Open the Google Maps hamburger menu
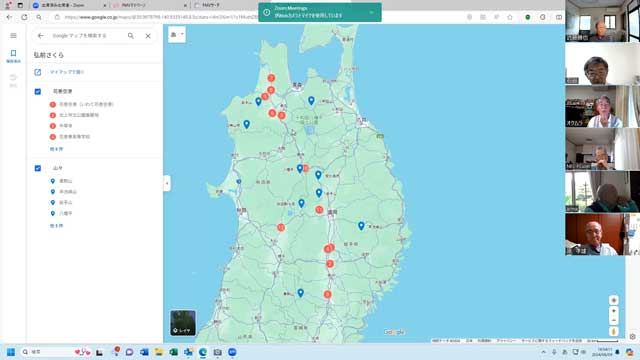Screen dimensions: 640x360 (x=13, y=36)
